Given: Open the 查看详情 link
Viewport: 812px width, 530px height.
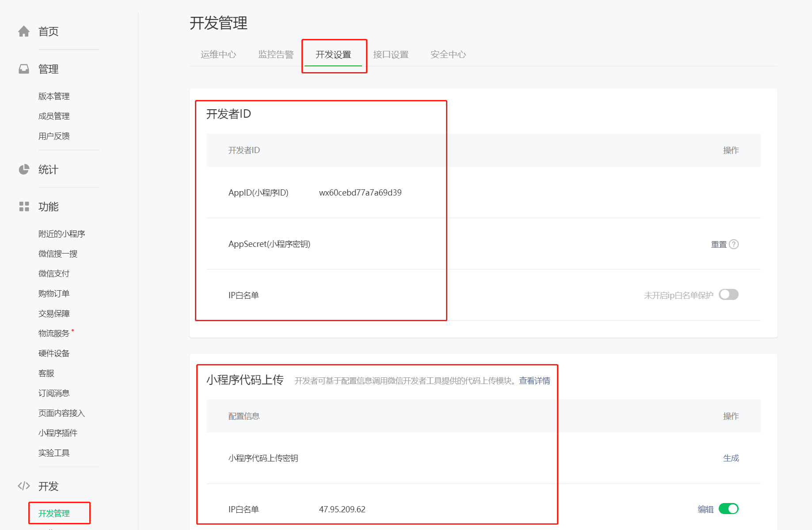Looking at the screenshot, I should pyautogui.click(x=534, y=380).
